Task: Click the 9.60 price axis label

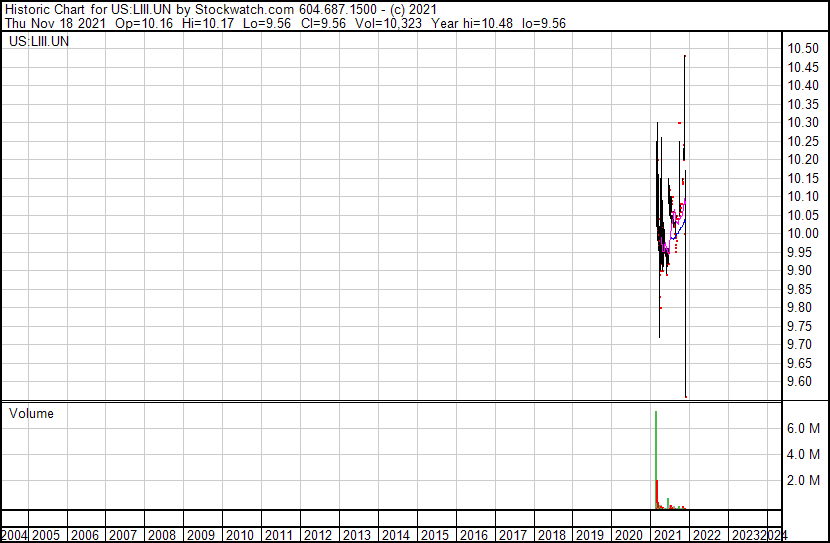Action: click(799, 382)
